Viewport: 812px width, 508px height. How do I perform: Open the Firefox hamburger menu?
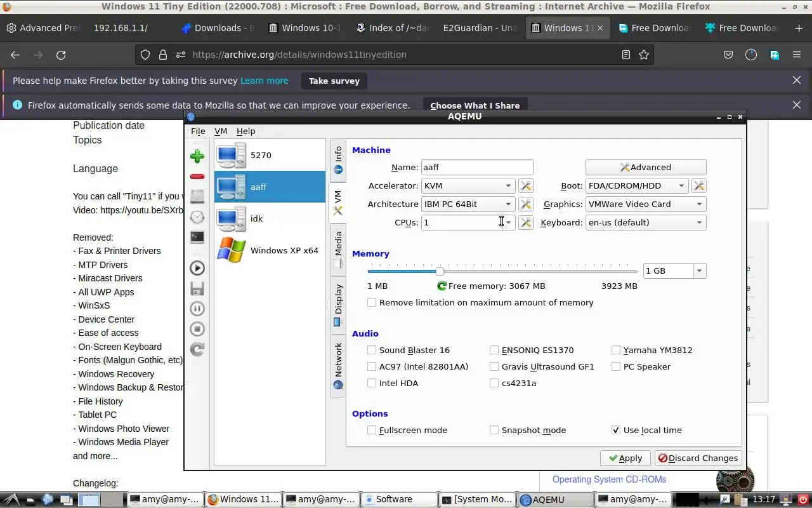[796, 55]
